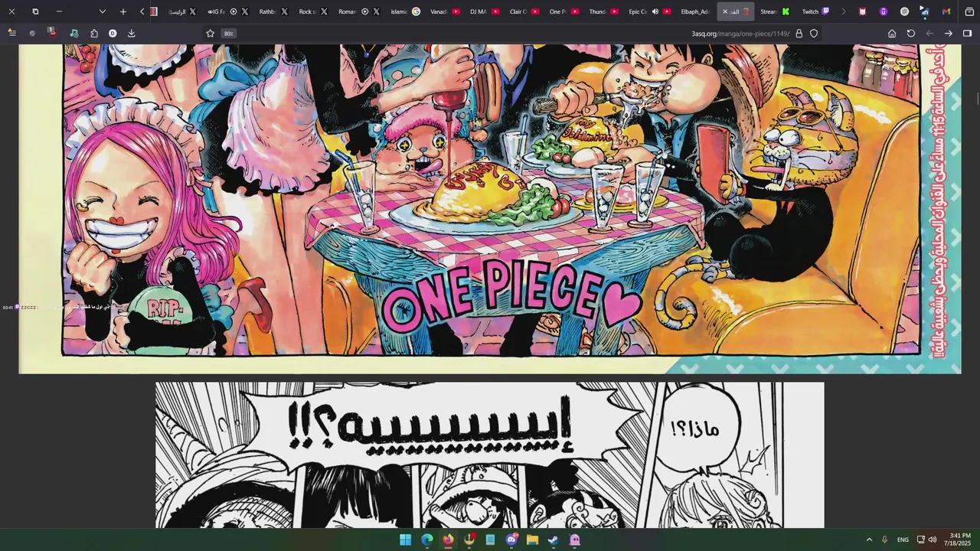Switch to the Rathbc tab
The height and width of the screenshot is (551, 980).
(272, 11)
